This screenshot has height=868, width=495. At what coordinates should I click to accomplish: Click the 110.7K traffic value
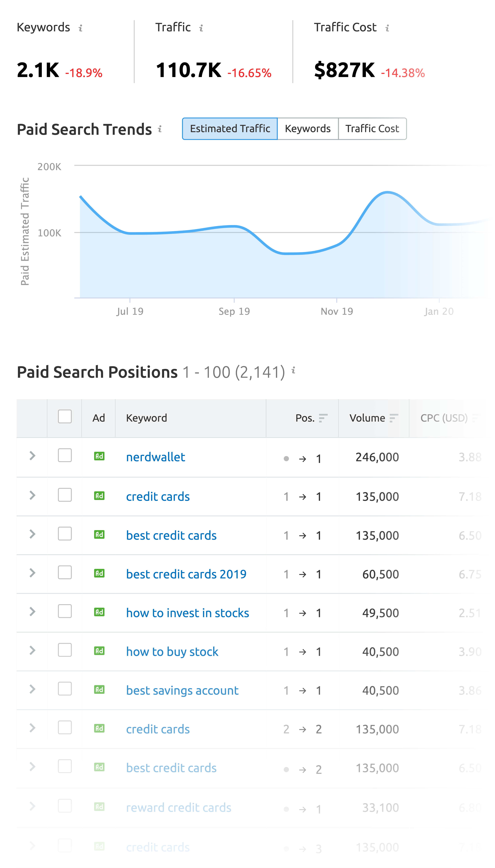(189, 70)
